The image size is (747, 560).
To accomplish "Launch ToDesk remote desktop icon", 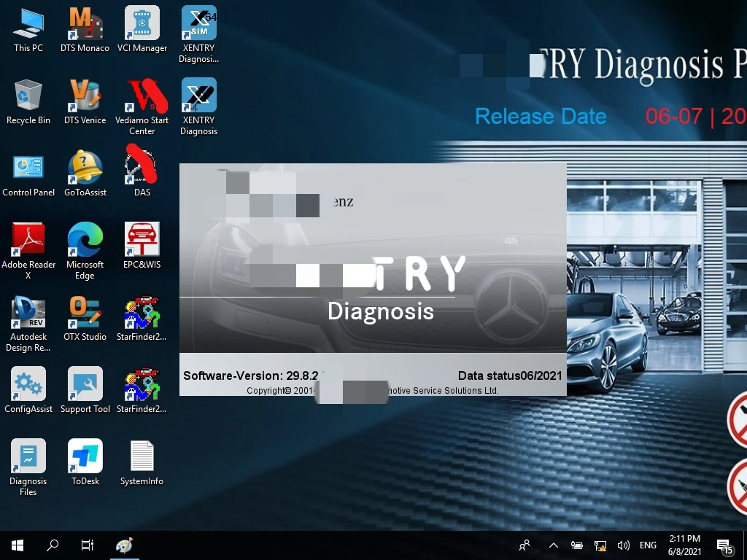I will tap(85, 457).
